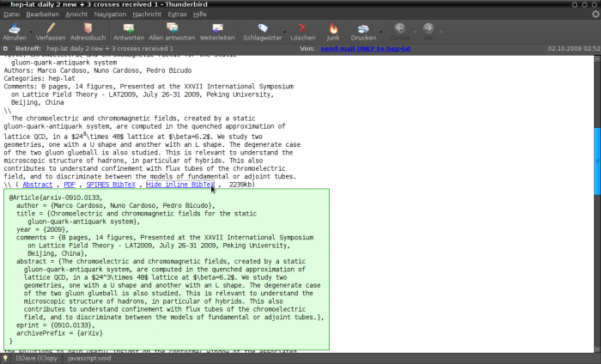Open the SPIRES BibTeX link
This screenshot has height=364, width=601.
click(111, 185)
